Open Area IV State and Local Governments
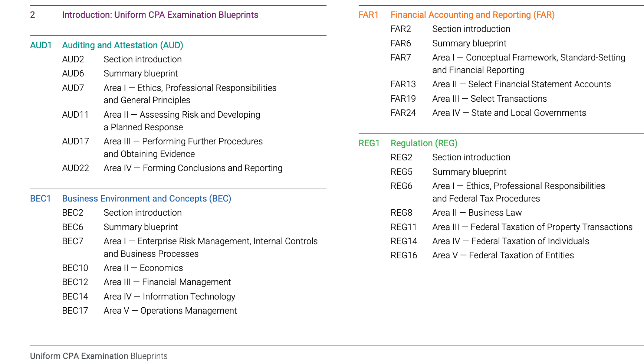This screenshot has height=363, width=644. (x=509, y=113)
